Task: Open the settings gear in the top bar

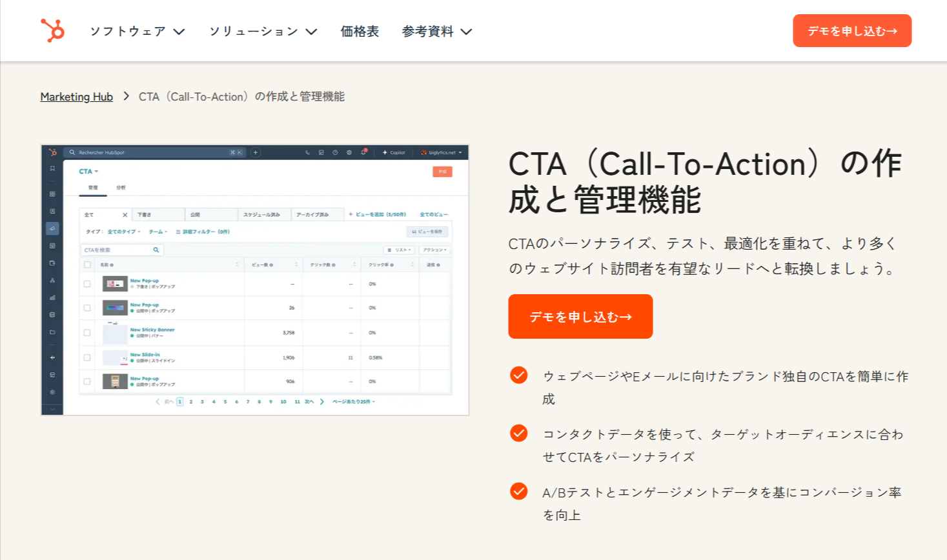Action: click(x=349, y=152)
